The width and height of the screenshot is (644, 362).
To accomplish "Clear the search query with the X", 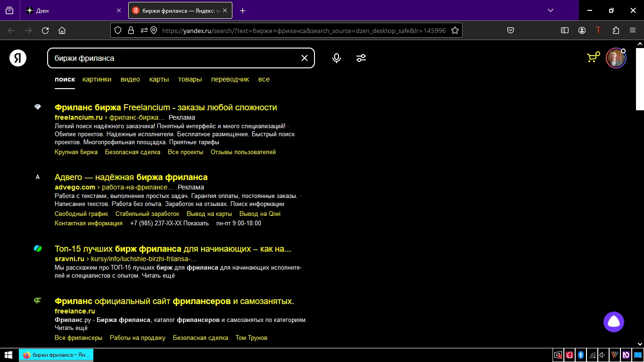I will coord(305,58).
